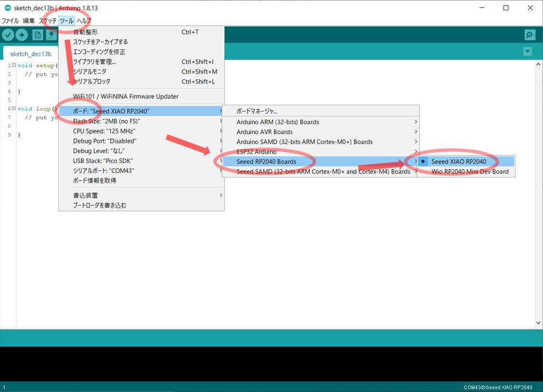Viewport: 543px width, 392px height.
Task: Expand ESP32 Arduino submenu
Action: [320, 152]
